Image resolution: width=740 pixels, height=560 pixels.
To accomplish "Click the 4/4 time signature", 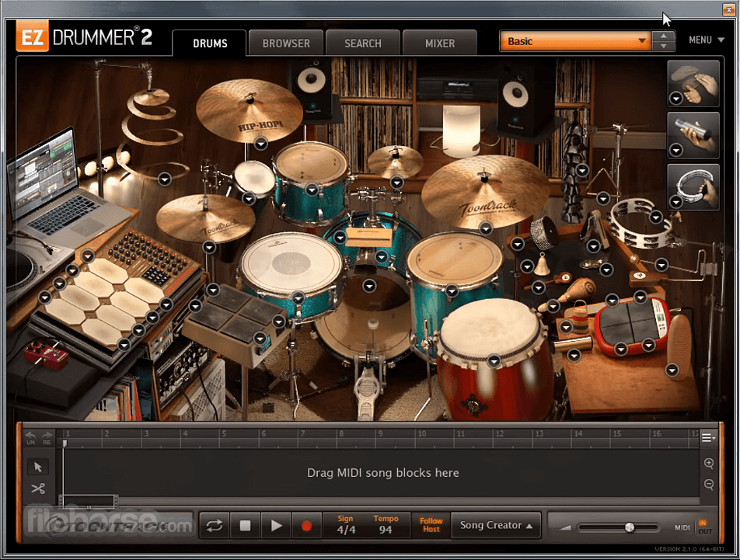I will [x=346, y=530].
